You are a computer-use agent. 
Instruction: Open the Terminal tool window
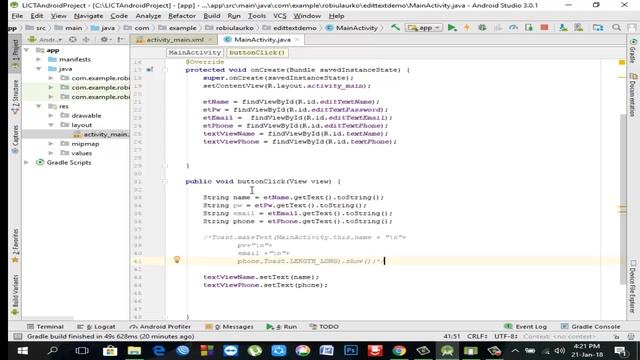[x=46, y=327]
